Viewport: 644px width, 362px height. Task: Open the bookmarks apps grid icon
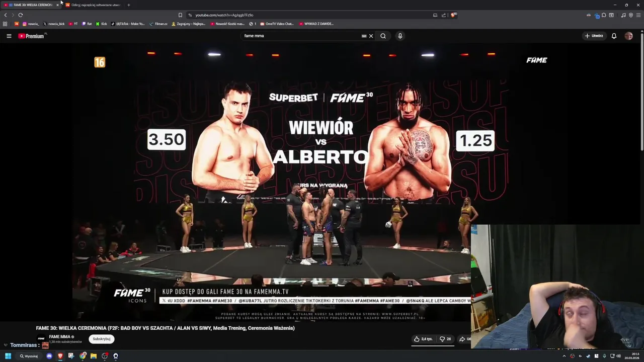click(5, 24)
